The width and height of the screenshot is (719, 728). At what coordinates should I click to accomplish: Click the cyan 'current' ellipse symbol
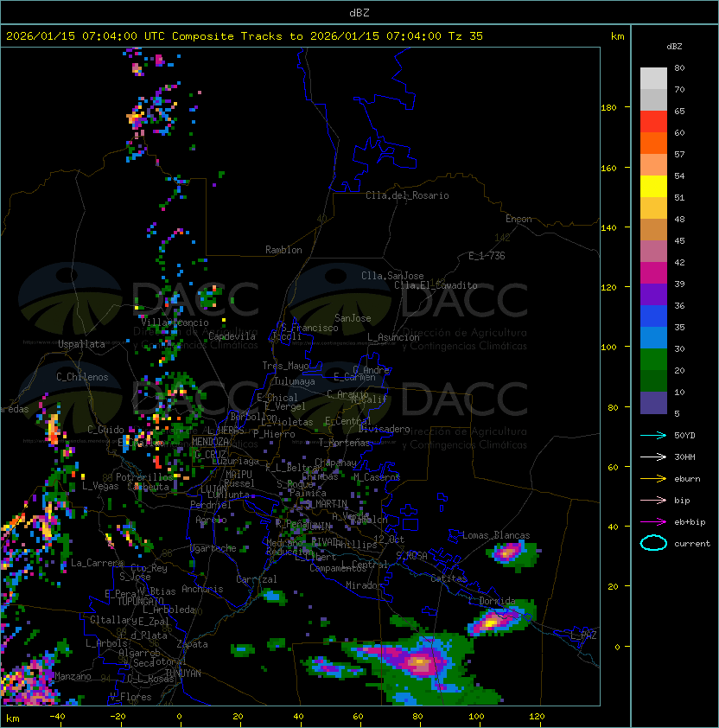pos(653,543)
